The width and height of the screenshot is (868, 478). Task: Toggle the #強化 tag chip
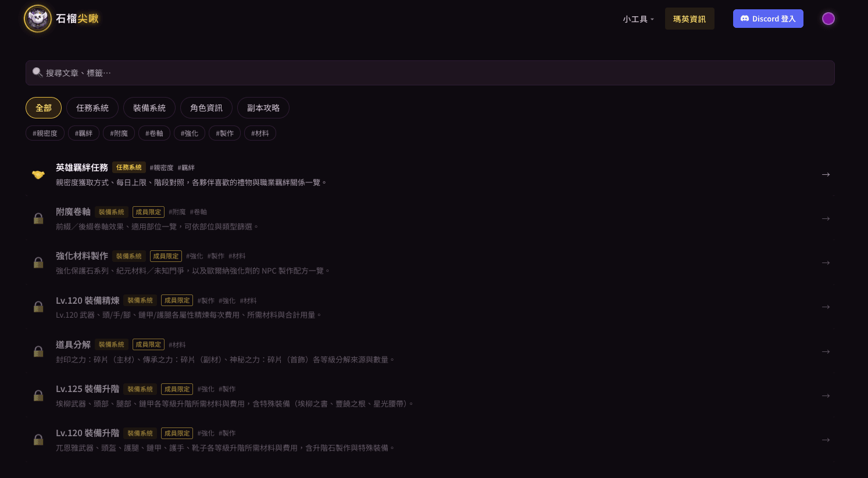[x=190, y=133]
